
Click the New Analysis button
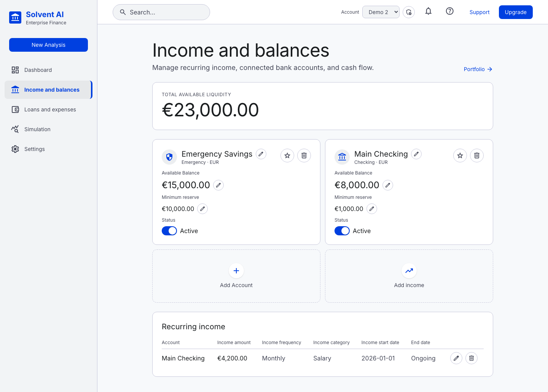[x=48, y=45]
